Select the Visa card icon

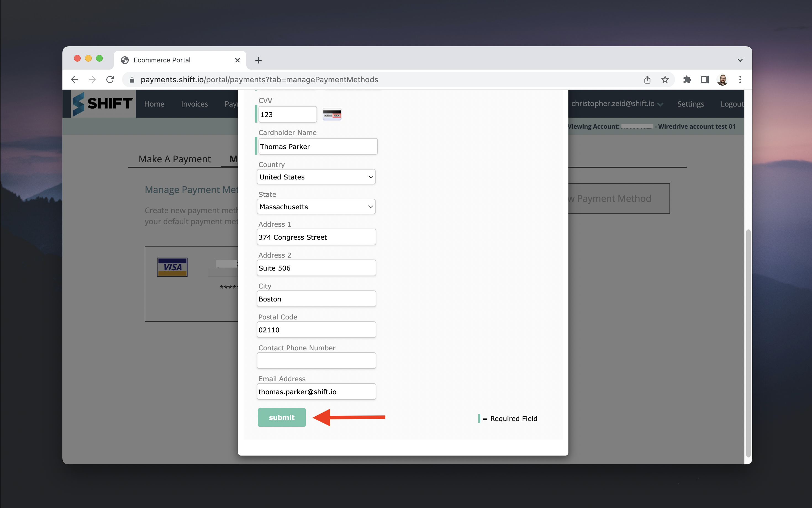pos(172,267)
